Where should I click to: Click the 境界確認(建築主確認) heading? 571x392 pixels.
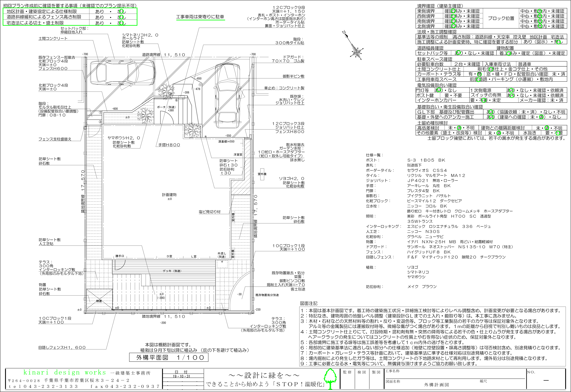click(x=440, y=6)
